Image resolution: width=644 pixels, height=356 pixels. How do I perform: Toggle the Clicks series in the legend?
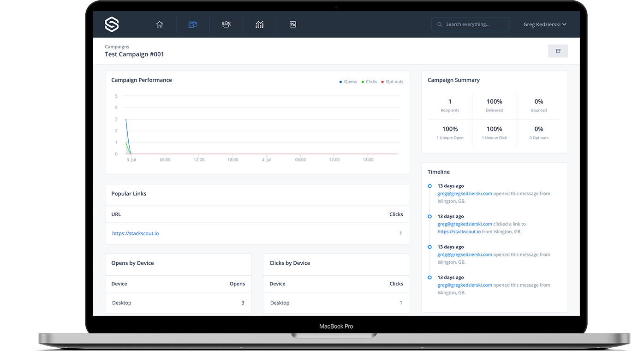point(369,81)
